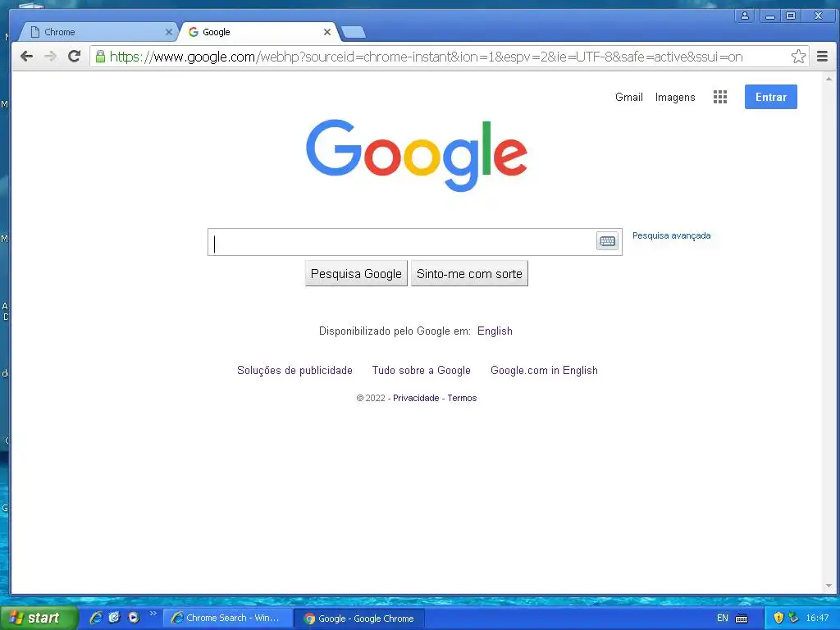Click the Sinto-me com sorte button
Screen dimensions: 840x630
(469, 274)
